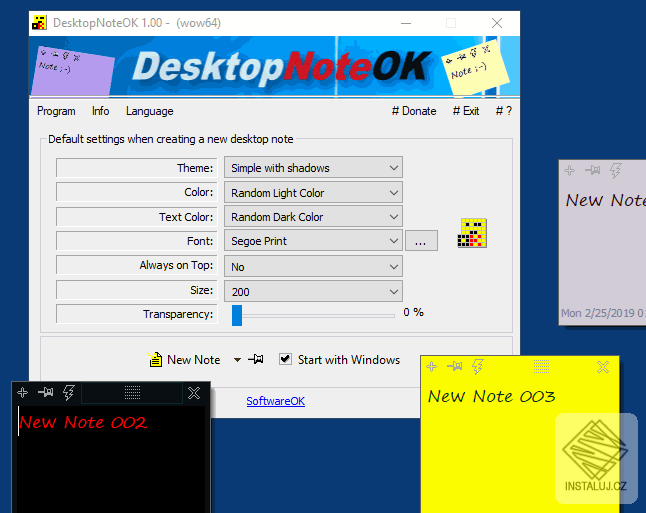Click the lightning icon on New Note 003

477,366
